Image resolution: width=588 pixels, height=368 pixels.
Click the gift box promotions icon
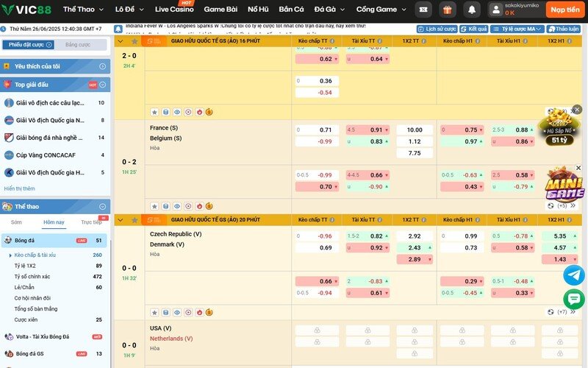point(448,10)
